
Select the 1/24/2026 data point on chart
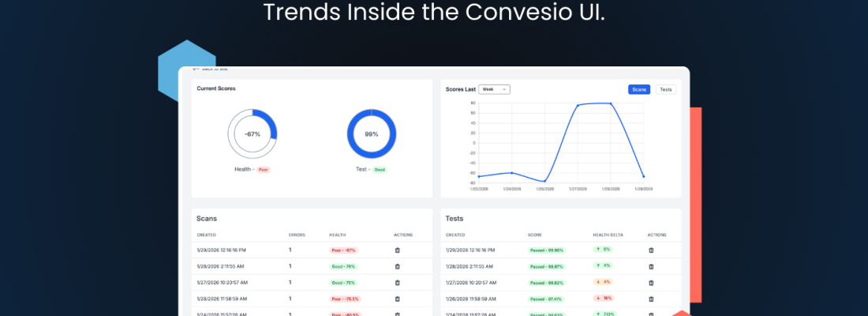511,173
